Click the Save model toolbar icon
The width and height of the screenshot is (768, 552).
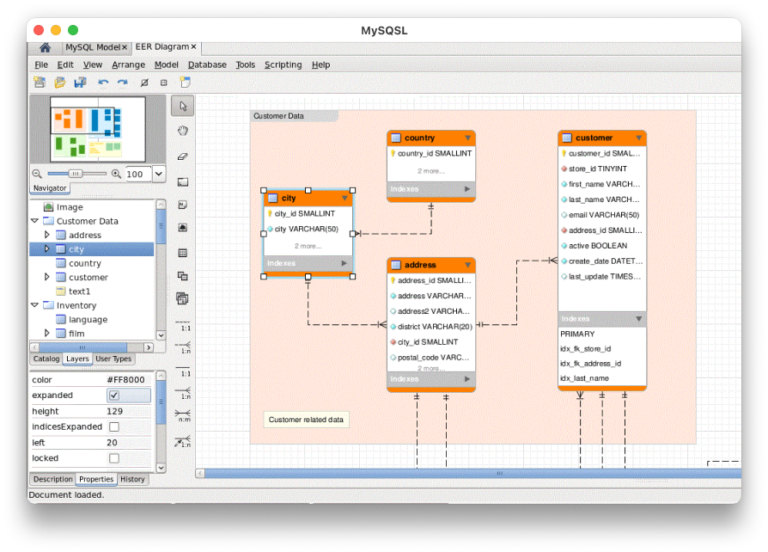pyautogui.click(x=80, y=82)
